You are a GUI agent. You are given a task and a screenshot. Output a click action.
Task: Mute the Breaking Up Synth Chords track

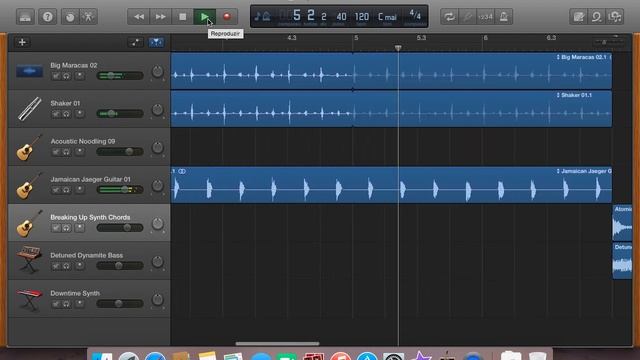click(x=56, y=228)
